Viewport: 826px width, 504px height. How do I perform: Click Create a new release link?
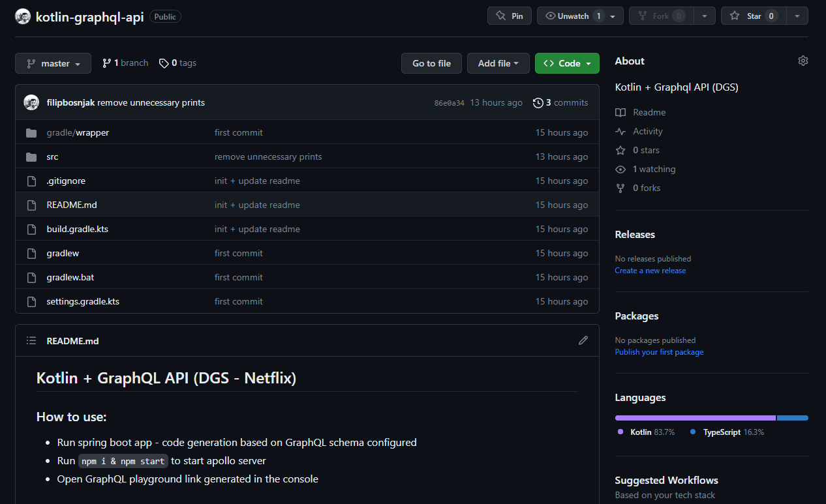[x=650, y=271]
